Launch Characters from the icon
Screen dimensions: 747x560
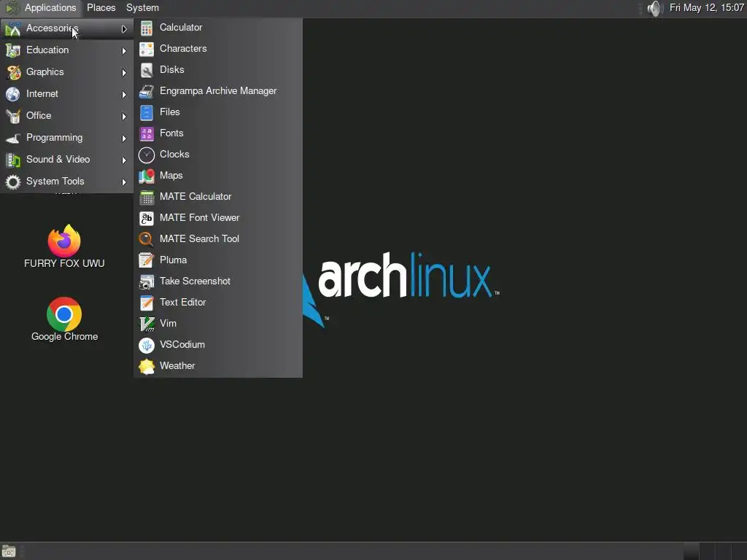[x=146, y=49]
